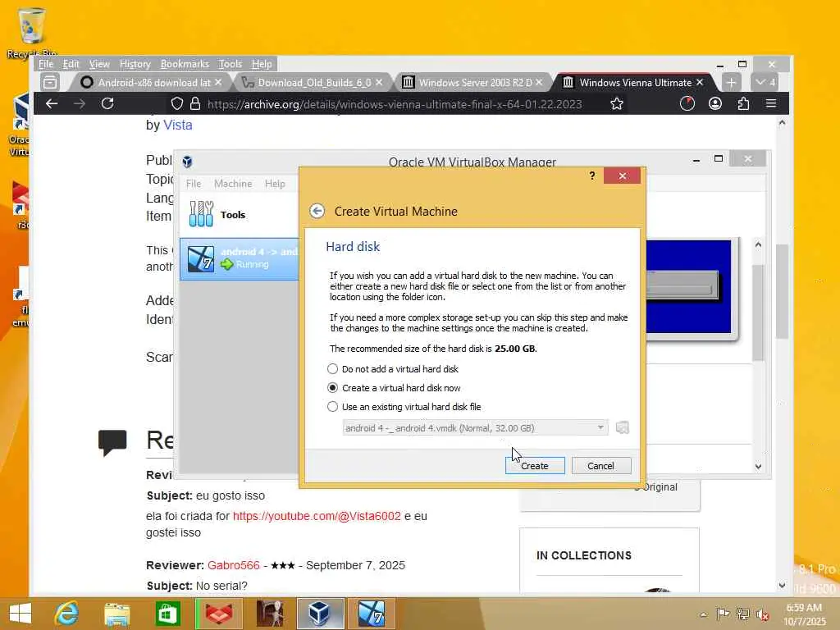Go back using the wizard's back arrow
Screen dimensions: 840x630
pos(317,211)
